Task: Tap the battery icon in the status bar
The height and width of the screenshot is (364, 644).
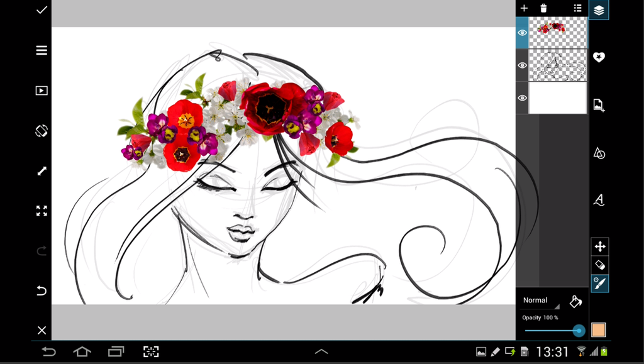Action: (x=604, y=351)
